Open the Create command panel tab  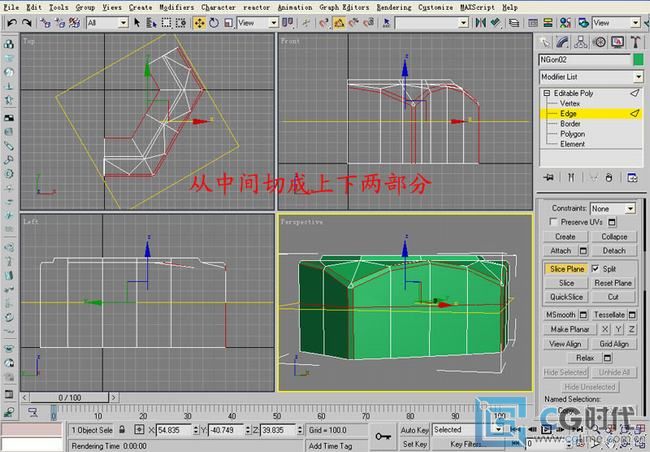click(x=545, y=42)
